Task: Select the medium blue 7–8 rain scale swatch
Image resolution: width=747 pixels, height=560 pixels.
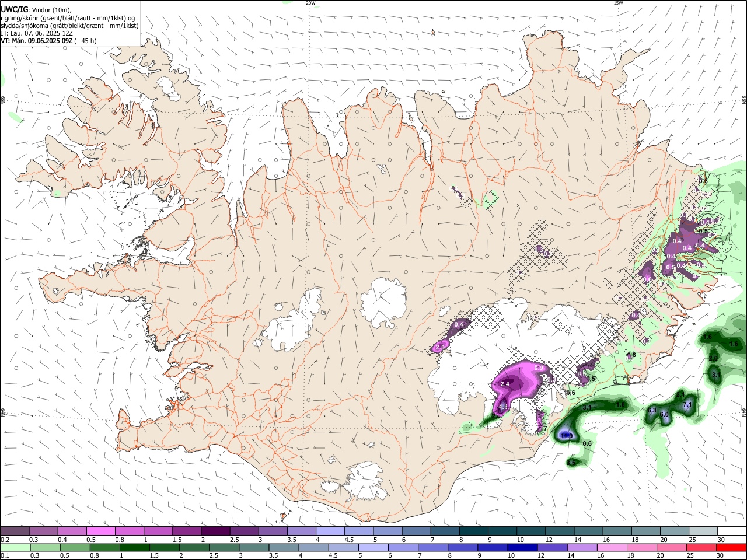Action: point(433,548)
